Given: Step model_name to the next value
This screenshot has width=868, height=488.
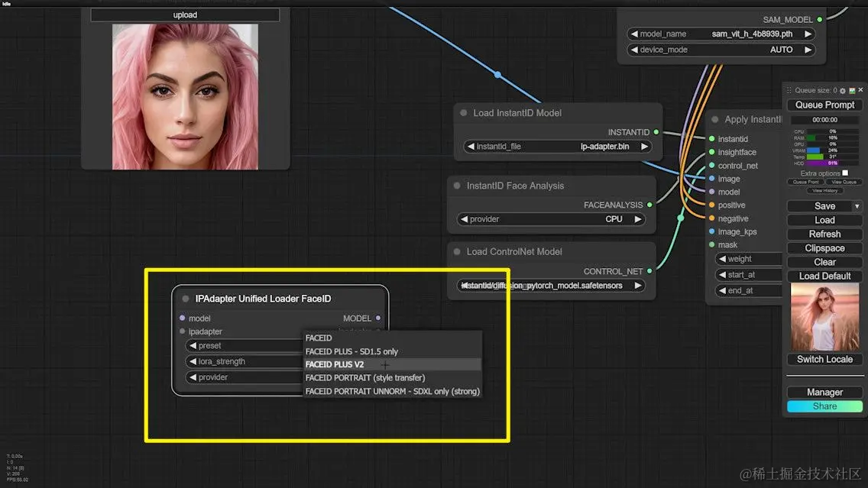Looking at the screenshot, I should point(808,34).
